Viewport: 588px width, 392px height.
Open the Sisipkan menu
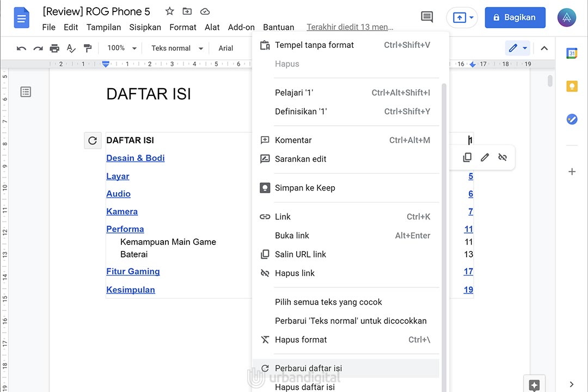pyautogui.click(x=145, y=27)
